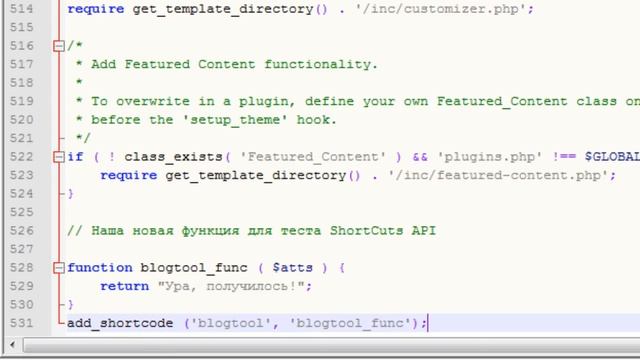Click the closing brace on line 524
The image size is (640, 360).
coord(70,193)
